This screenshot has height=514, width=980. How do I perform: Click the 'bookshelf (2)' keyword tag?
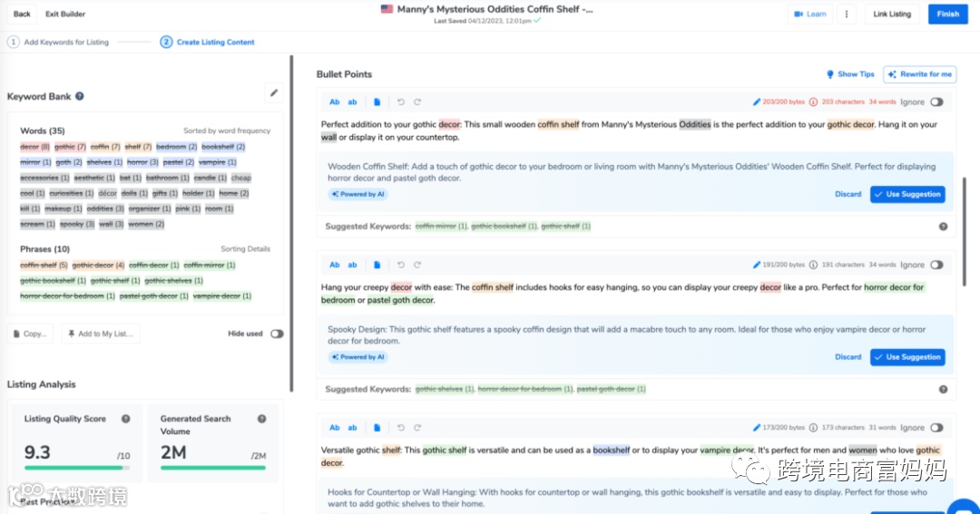(x=223, y=147)
